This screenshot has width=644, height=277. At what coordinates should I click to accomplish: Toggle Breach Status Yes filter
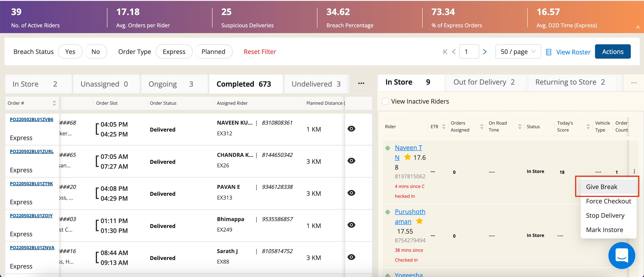tap(70, 52)
